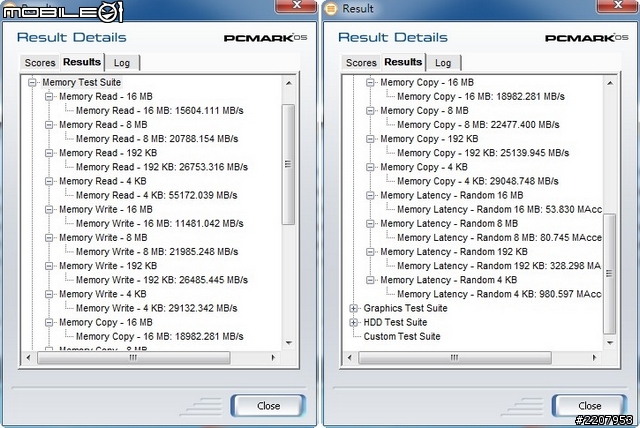
Task: Click left window vertical scrollbar down arrow
Action: [x=289, y=343]
